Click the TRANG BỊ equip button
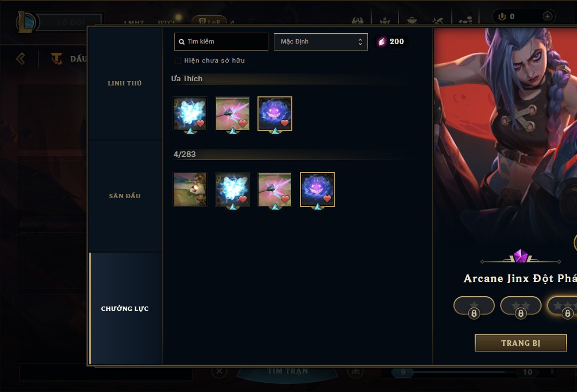Screen dimensions: 577x392 [521, 343]
